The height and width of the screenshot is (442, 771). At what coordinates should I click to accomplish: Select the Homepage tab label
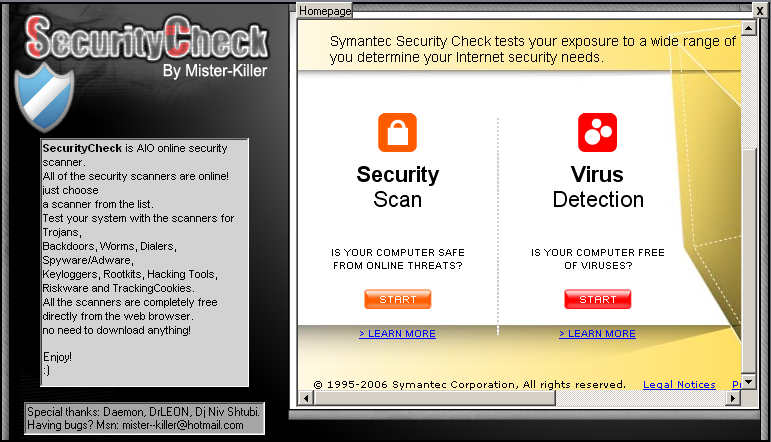coord(325,11)
